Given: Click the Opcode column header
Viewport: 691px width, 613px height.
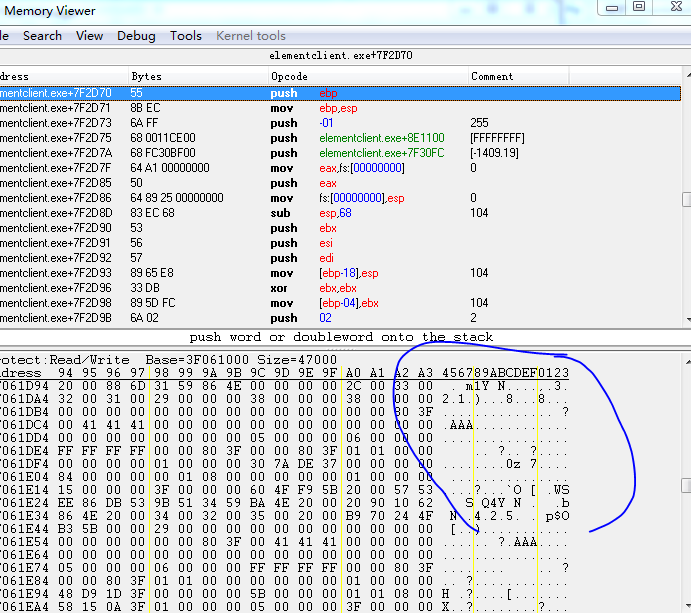Looking at the screenshot, I should coord(289,77).
